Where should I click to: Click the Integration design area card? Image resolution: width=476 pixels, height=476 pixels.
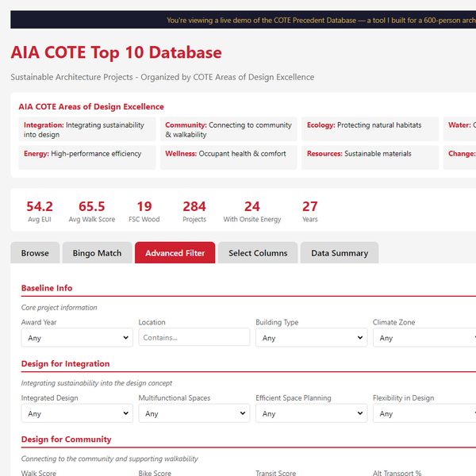[x=87, y=129]
